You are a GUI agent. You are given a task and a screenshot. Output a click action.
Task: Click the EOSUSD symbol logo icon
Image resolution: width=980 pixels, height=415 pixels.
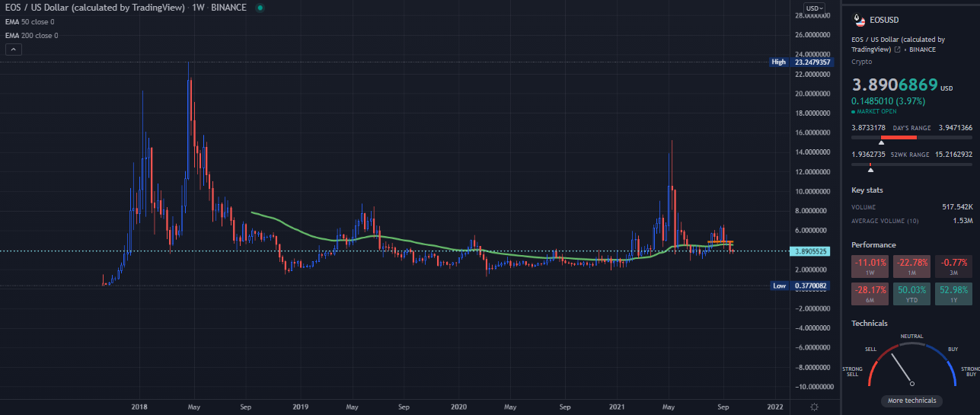point(859,21)
